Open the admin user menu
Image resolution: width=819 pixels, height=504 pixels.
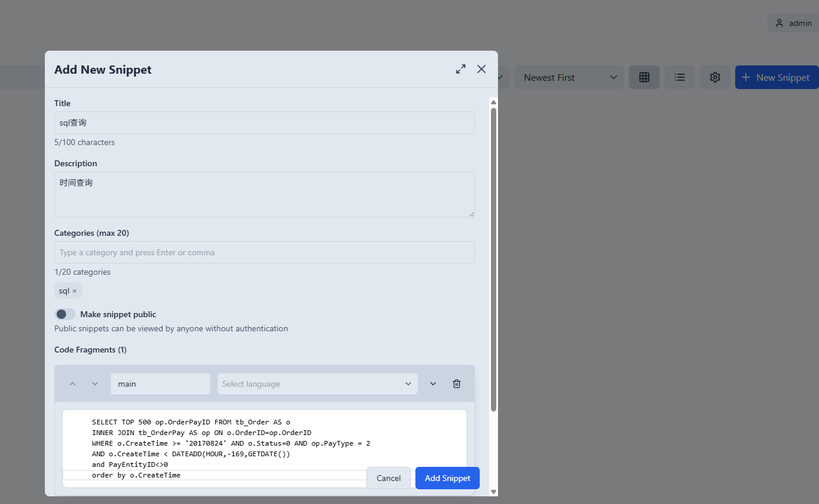(x=793, y=23)
